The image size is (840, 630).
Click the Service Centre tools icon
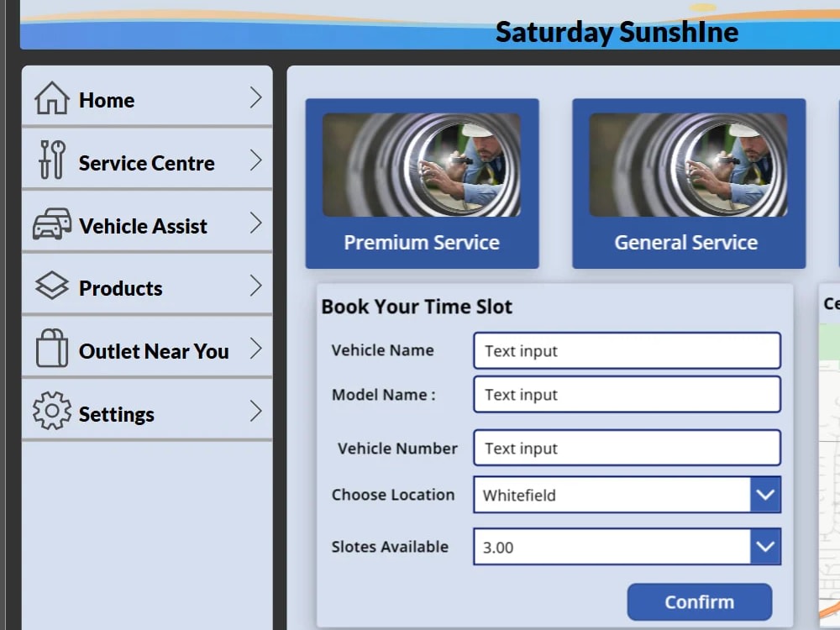click(52, 160)
